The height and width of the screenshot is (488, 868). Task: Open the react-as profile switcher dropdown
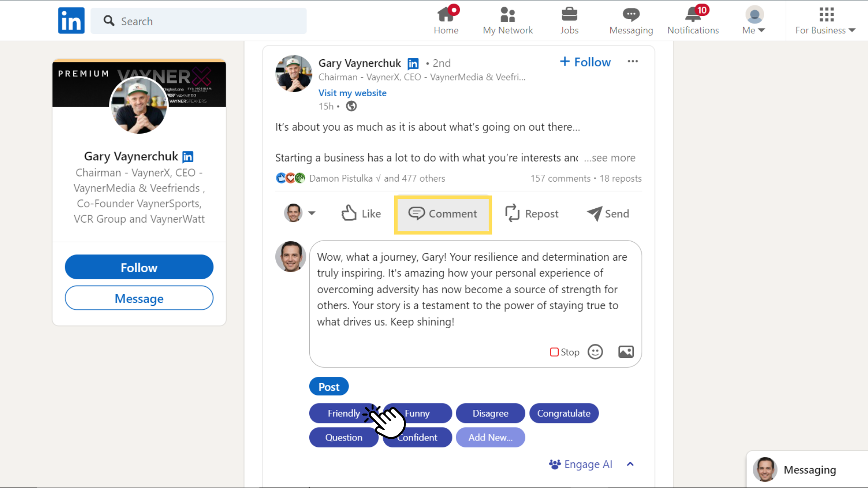coord(300,213)
